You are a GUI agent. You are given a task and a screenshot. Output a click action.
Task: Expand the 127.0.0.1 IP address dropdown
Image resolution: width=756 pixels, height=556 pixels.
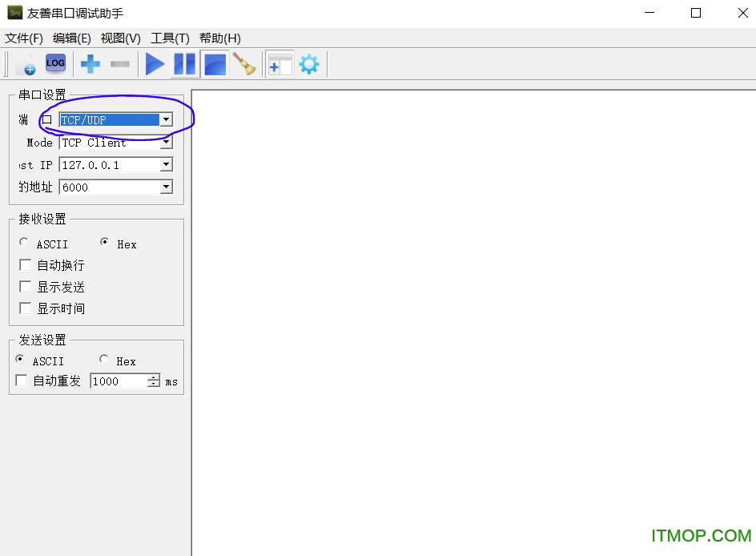[166, 165]
